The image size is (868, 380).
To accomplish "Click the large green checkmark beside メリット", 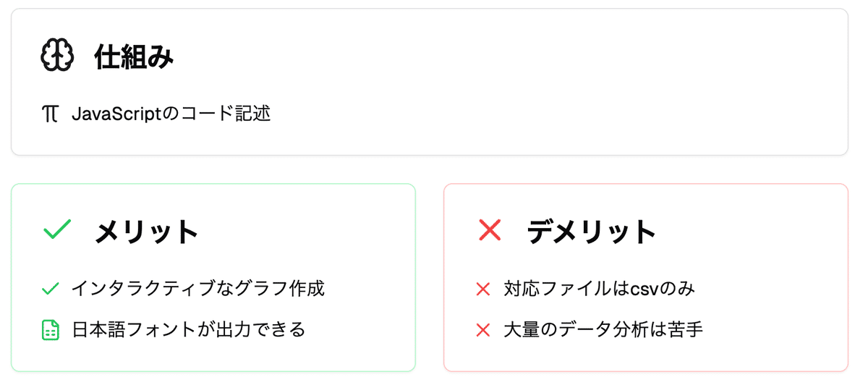I will point(56,231).
